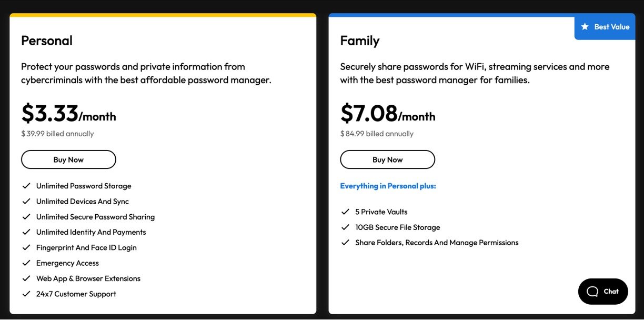Select the Personal plan heading
The image size is (644, 320).
47,41
